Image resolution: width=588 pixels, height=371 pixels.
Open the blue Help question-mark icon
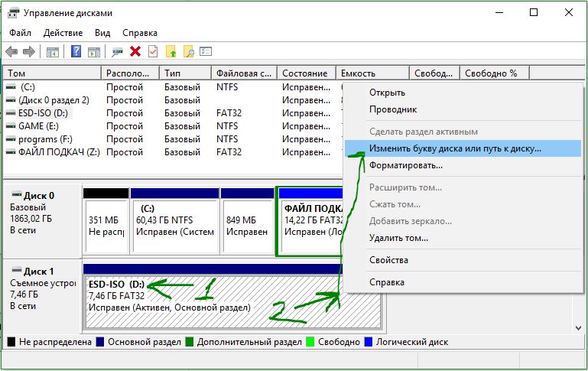tap(76, 51)
